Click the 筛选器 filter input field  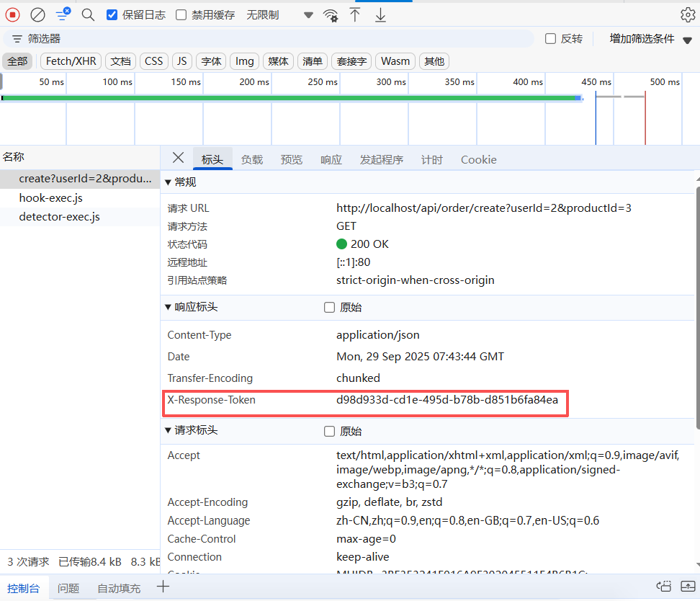[x=274, y=39]
